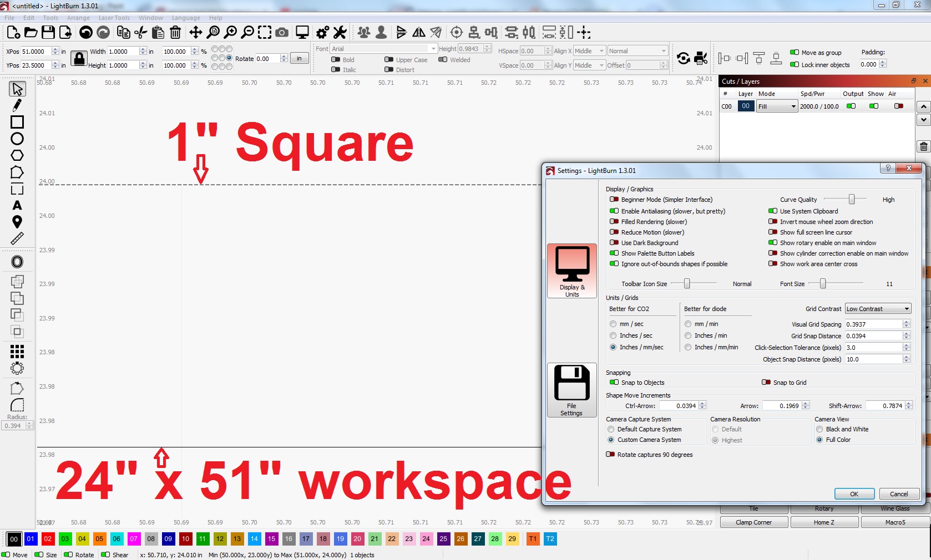Open the Edit menu
This screenshot has width=931, height=560.
pos(29,18)
